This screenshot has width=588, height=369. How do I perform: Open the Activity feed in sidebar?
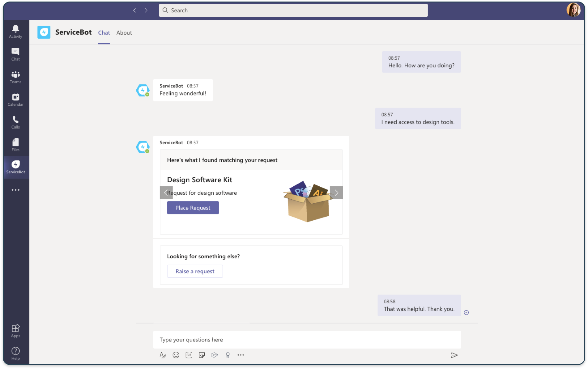click(15, 32)
